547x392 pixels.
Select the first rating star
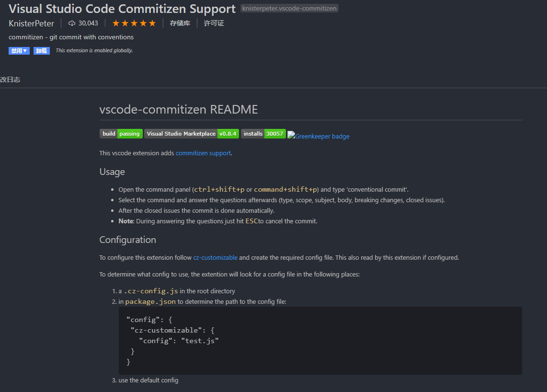pos(115,23)
